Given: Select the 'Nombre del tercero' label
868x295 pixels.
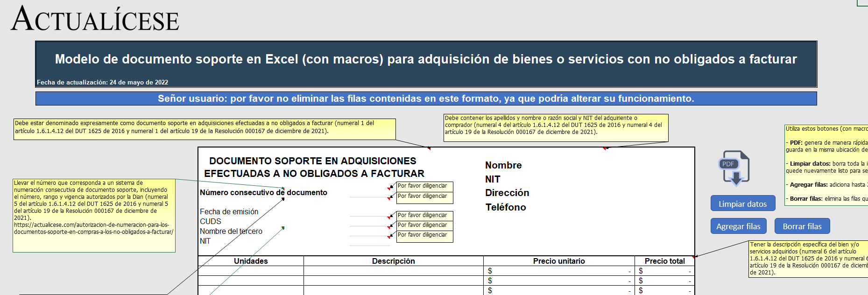Looking at the screenshot, I should [x=231, y=231].
